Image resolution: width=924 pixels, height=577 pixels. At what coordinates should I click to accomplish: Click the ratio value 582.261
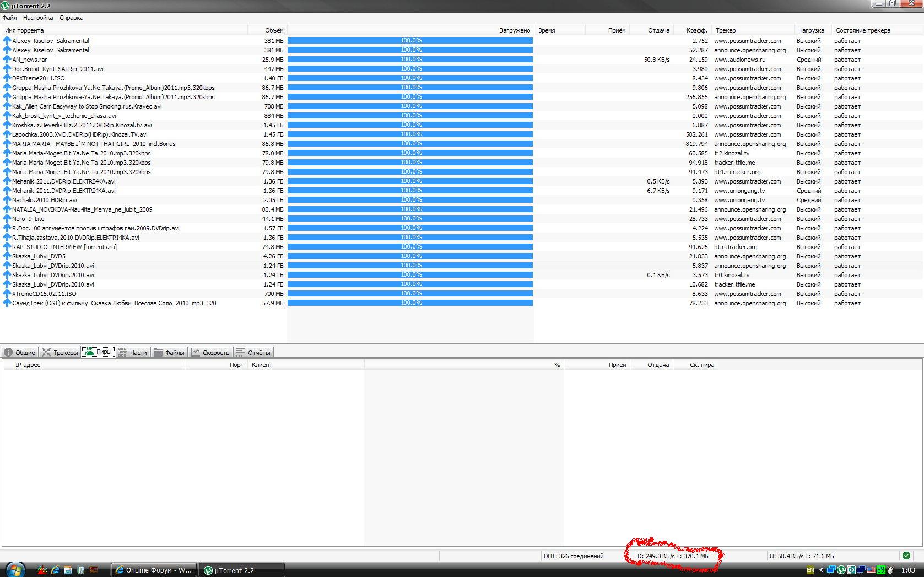697,134
